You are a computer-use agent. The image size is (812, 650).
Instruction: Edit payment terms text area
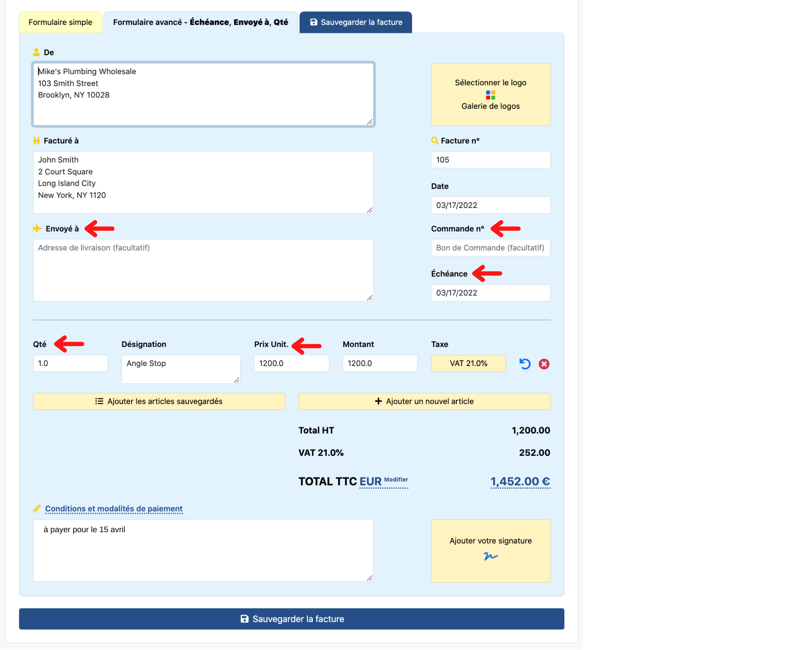(203, 550)
